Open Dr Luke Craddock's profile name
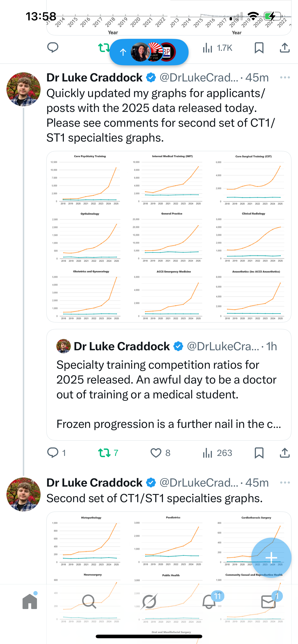The height and width of the screenshot is (644, 298). point(94,77)
